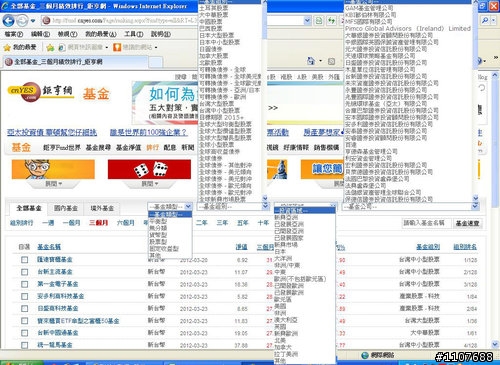The image size is (500, 365).
Task: Select 一週 ranking period
Action: click(48, 223)
